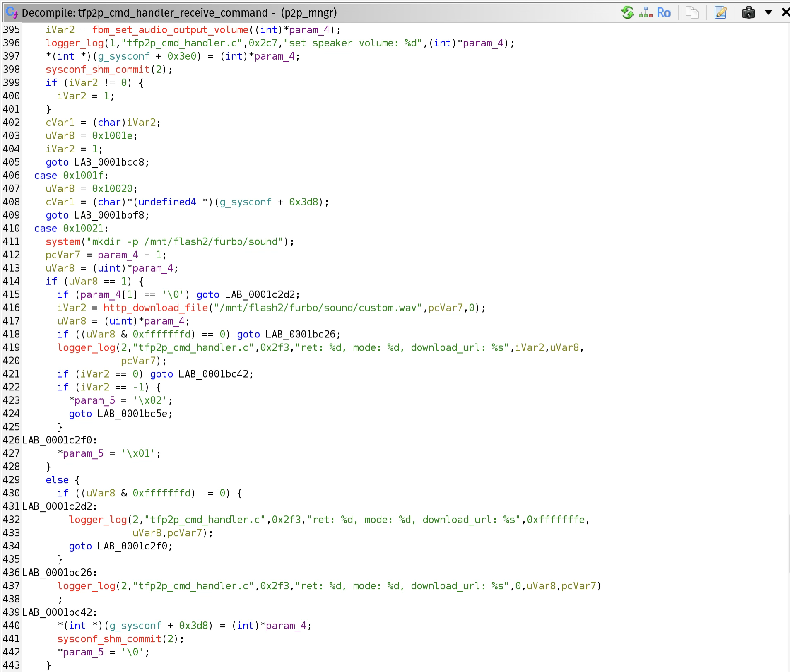Click logger_log call on line 419
Viewport: 790px width, 672px height.
point(86,347)
